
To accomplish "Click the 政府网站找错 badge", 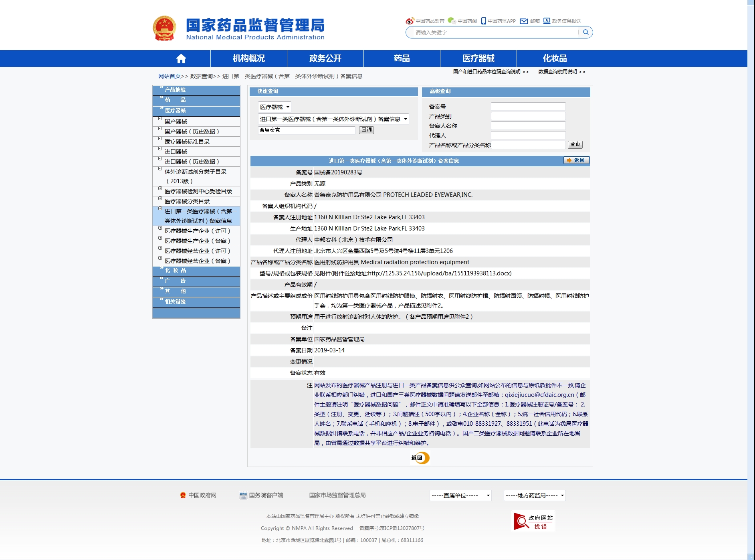I will tap(534, 522).
